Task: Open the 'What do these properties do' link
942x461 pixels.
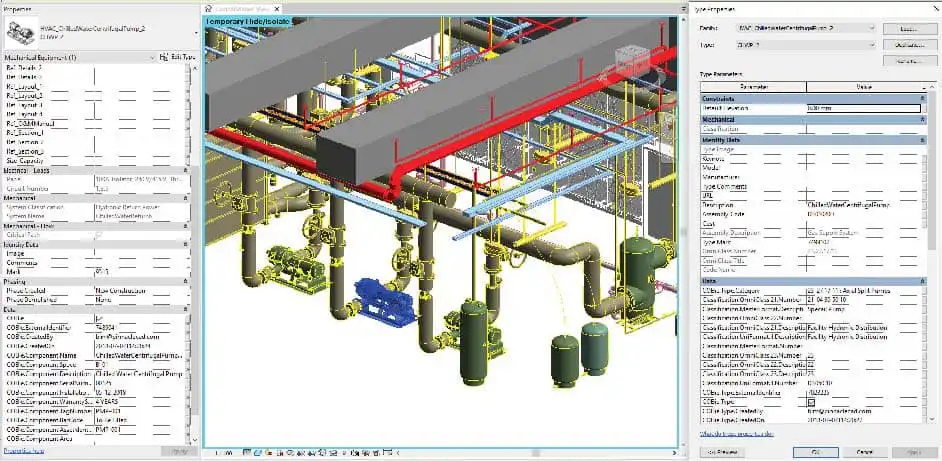Action: pos(737,433)
